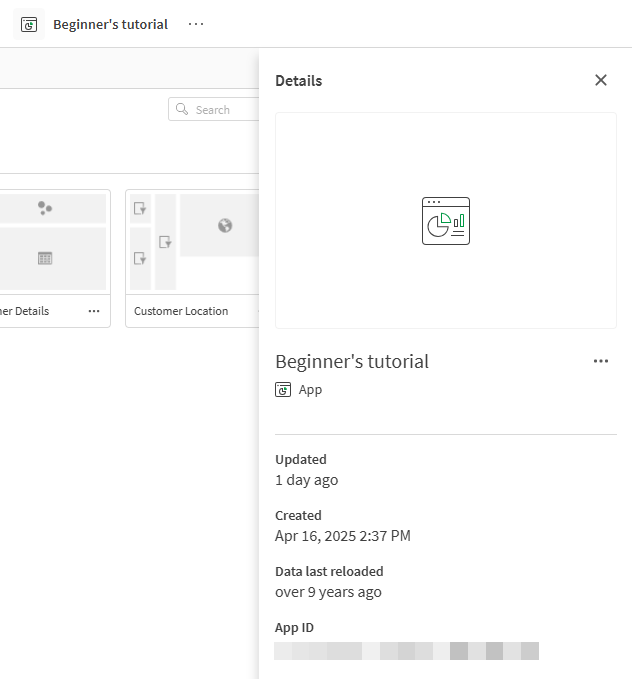Click the scatter plot icon in Customer Details thumbnail

click(x=44, y=208)
